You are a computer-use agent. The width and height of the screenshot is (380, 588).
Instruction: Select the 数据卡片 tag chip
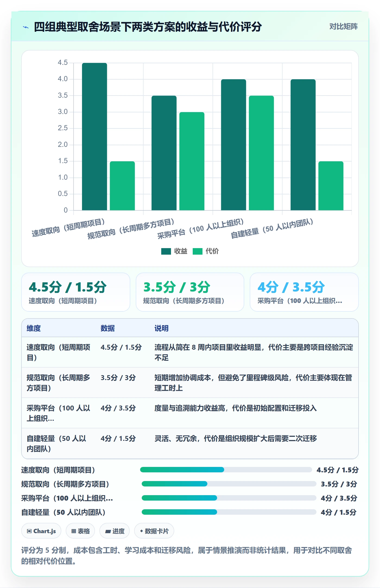click(x=154, y=531)
